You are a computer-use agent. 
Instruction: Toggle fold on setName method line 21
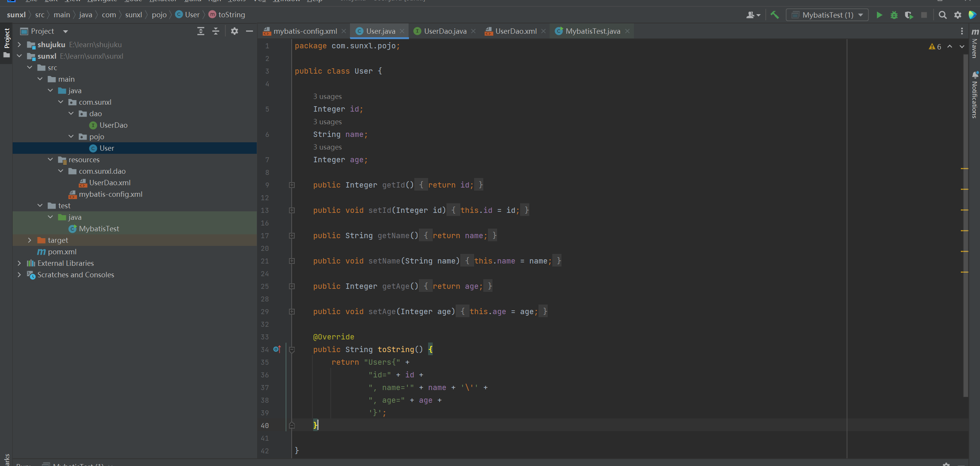292,261
